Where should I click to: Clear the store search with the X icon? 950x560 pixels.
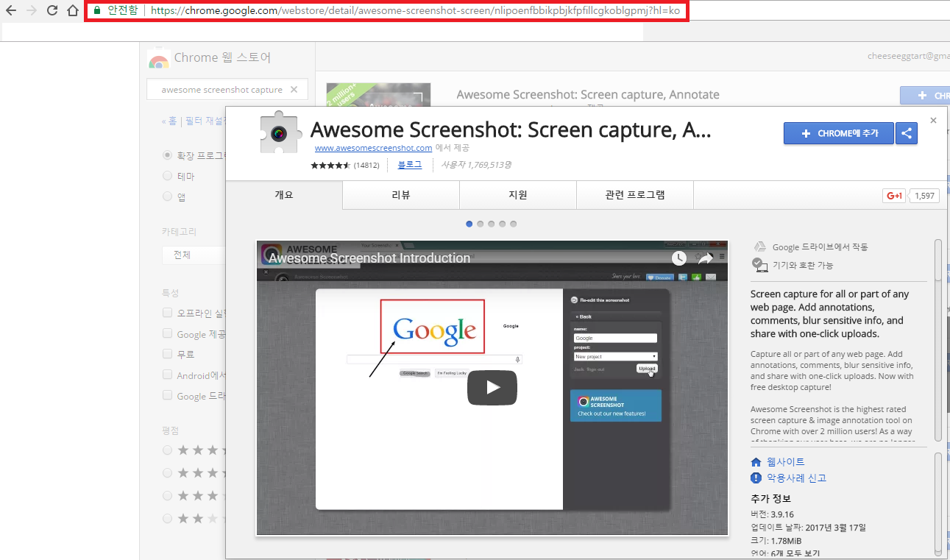point(294,89)
